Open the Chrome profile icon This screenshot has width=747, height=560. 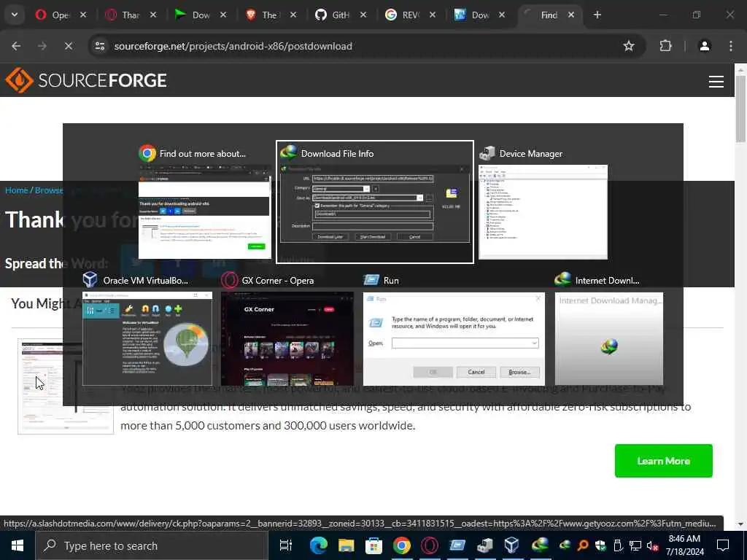click(x=705, y=46)
